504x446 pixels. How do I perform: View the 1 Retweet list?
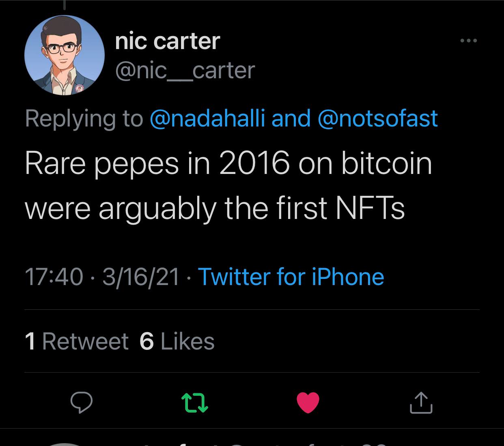[x=77, y=341]
